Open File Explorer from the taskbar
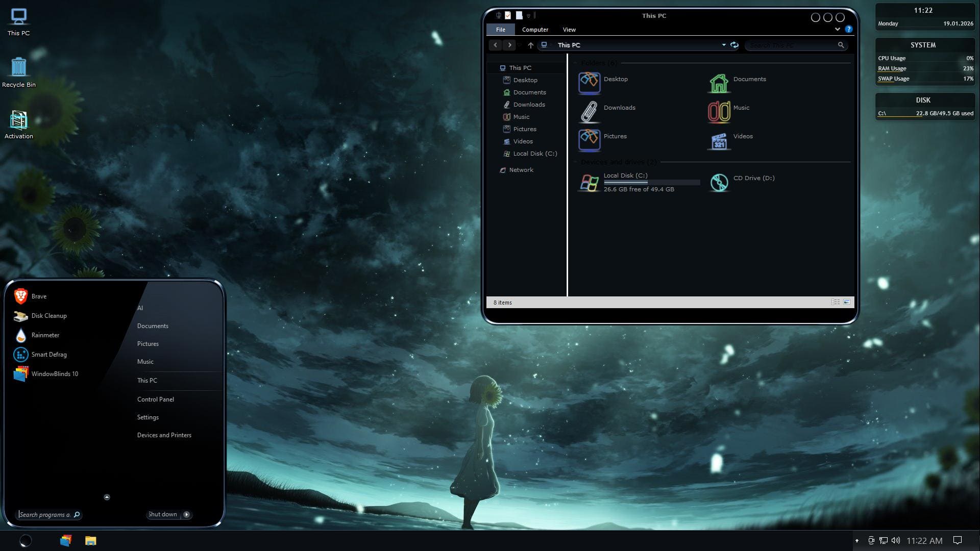980x551 pixels. [x=90, y=541]
